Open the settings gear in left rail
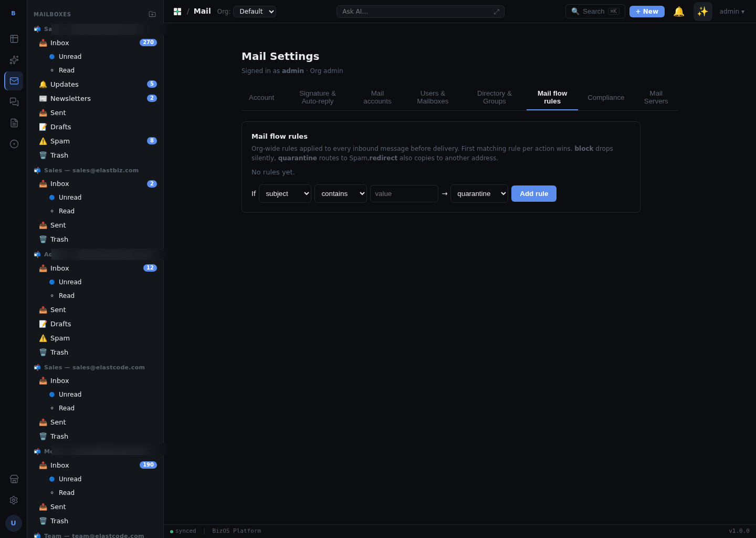The height and width of the screenshot is (538, 756). 14,500
